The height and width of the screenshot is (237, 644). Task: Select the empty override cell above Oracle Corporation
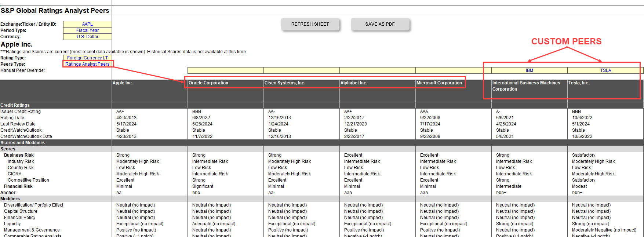(226, 70)
